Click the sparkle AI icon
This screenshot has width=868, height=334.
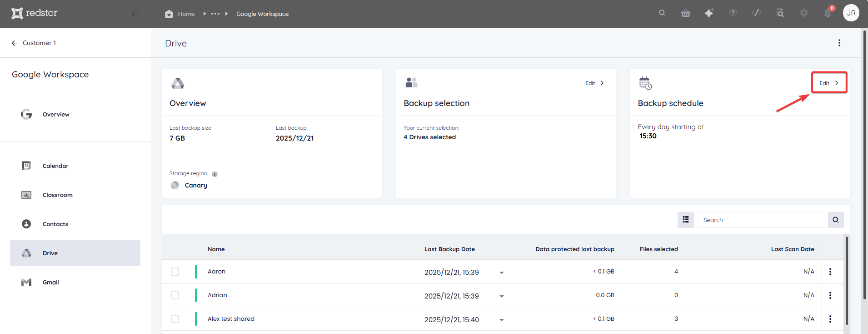(x=709, y=13)
